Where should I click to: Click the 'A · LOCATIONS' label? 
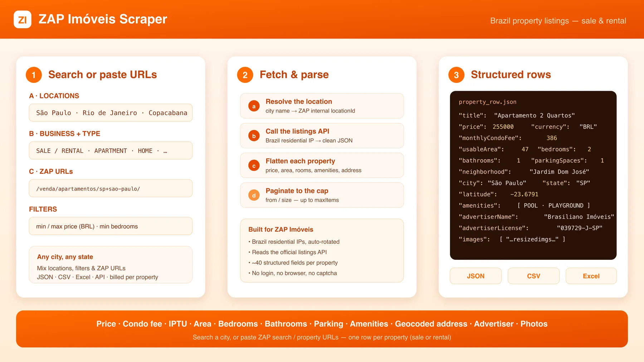tap(54, 96)
